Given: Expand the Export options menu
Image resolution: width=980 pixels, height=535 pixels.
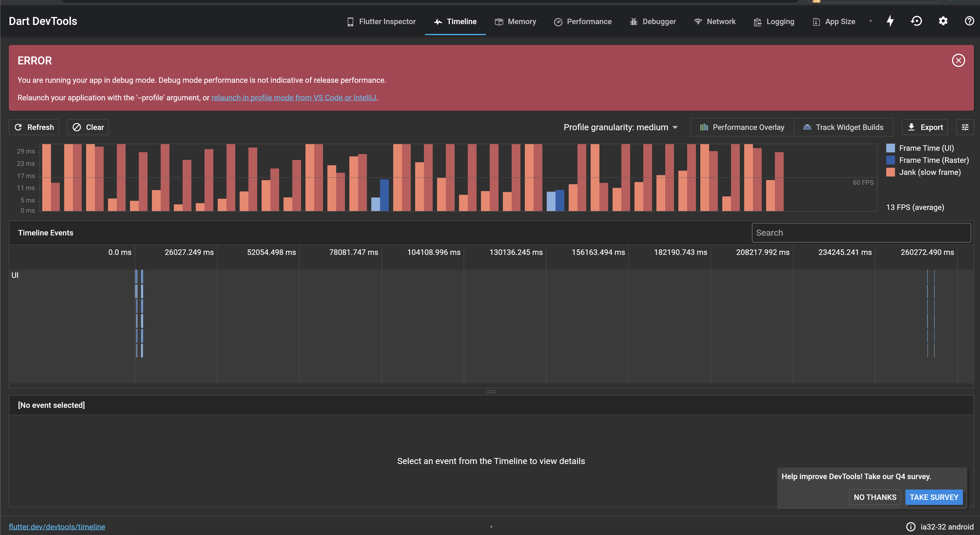Looking at the screenshot, I should pyautogui.click(x=925, y=127).
